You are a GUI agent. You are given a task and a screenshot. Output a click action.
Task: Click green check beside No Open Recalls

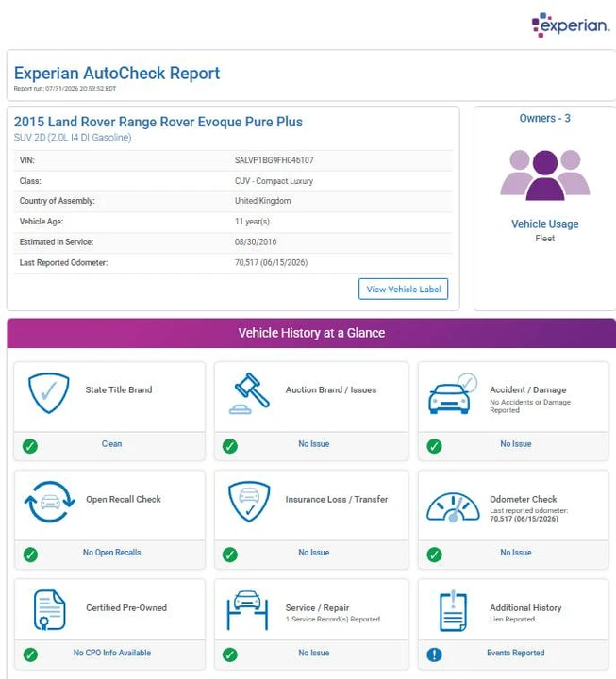click(30, 555)
